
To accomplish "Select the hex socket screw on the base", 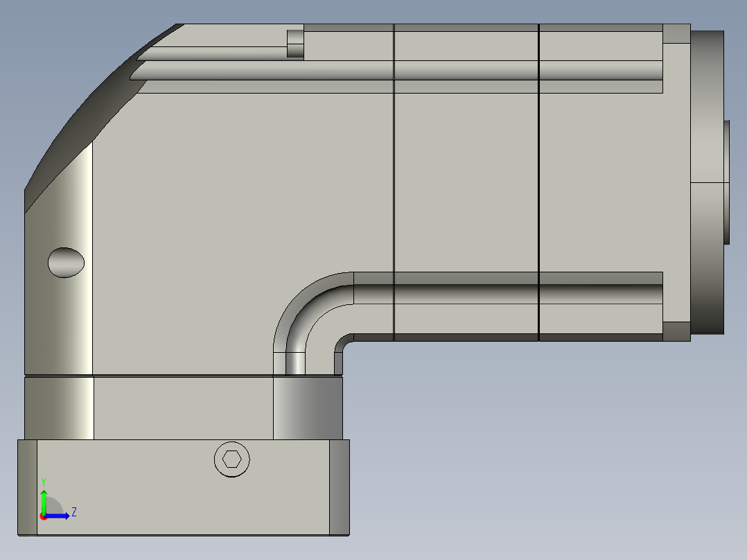I will [232, 460].
